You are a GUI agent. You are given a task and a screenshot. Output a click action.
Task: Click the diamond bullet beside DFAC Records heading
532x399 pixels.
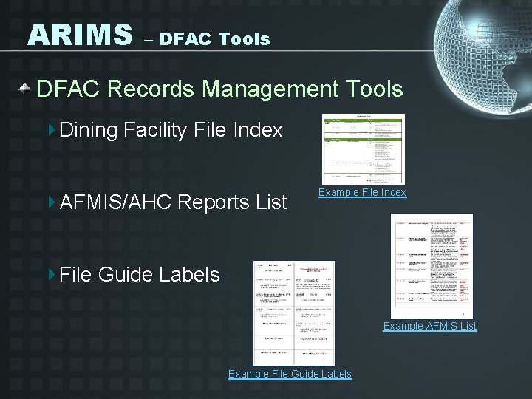pyautogui.click(x=24, y=89)
